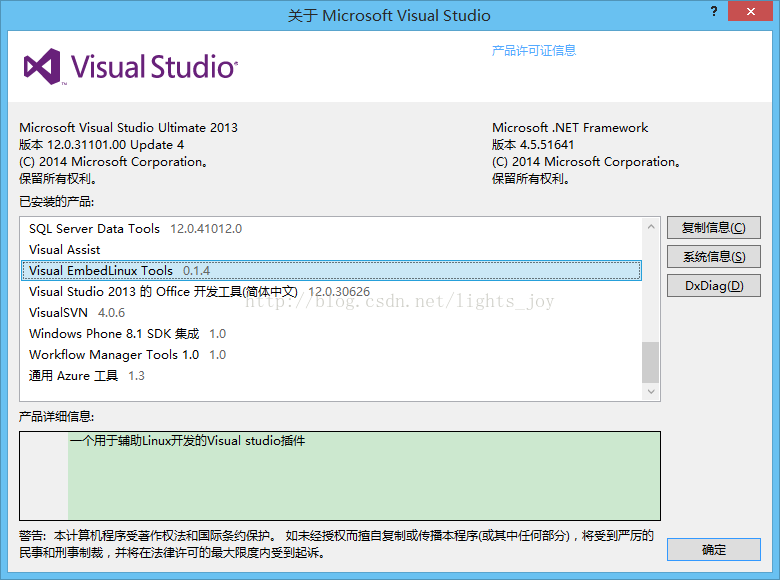Select Workflow Manager Tools 1.0 row

point(331,355)
